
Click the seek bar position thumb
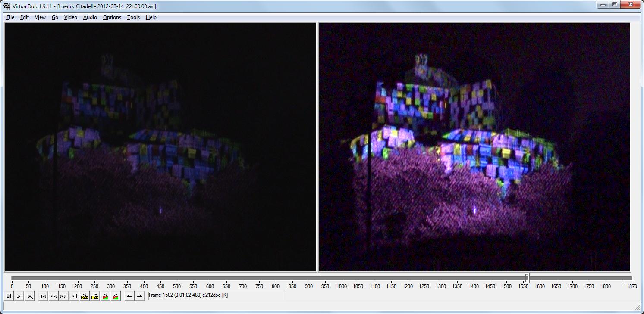tap(527, 278)
